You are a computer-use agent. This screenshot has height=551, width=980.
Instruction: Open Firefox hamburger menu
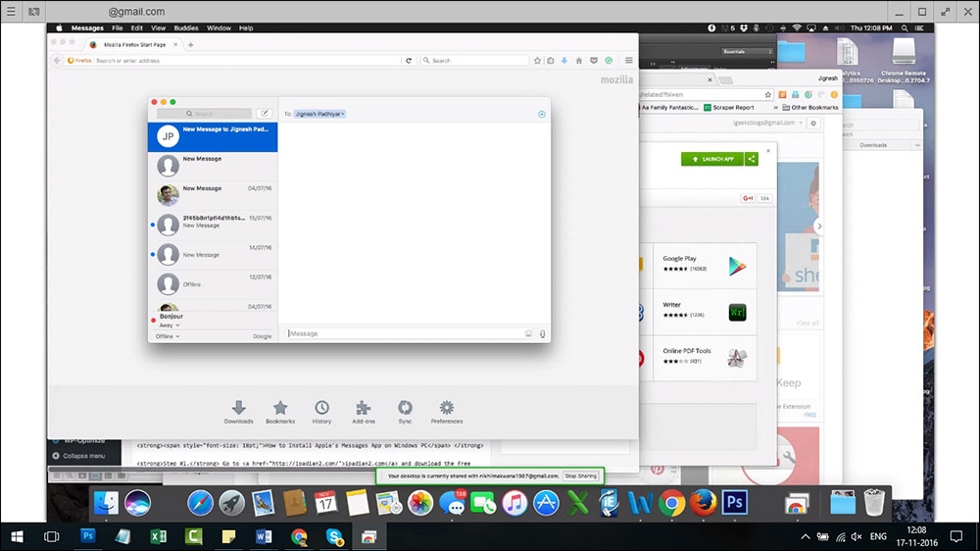[x=629, y=61]
